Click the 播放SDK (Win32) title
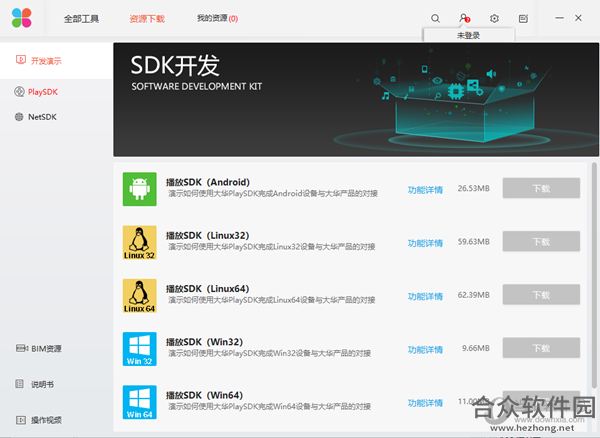 point(204,342)
